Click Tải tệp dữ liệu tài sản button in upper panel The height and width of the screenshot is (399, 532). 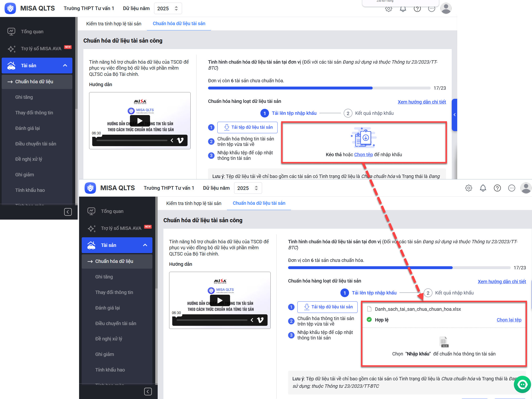247,127
